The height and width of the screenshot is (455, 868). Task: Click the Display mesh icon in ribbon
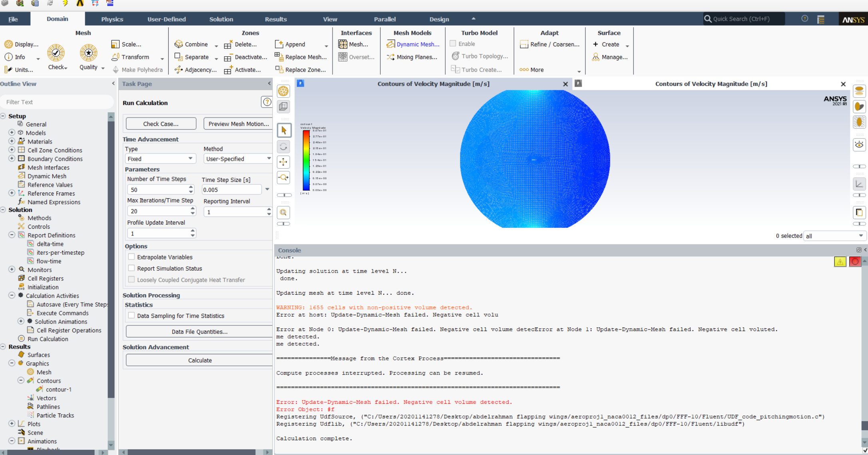coord(8,44)
